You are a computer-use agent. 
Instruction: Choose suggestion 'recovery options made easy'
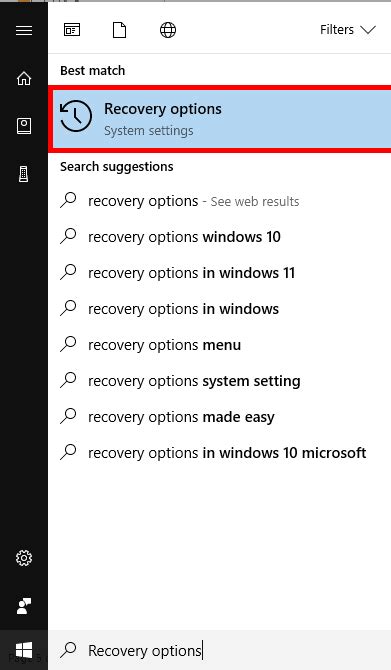pos(220,417)
